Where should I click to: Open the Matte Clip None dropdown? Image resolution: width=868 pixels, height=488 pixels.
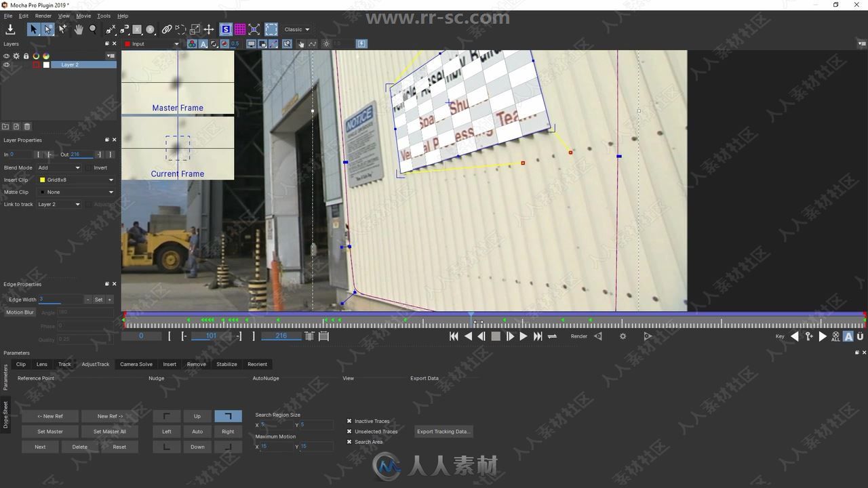click(76, 192)
